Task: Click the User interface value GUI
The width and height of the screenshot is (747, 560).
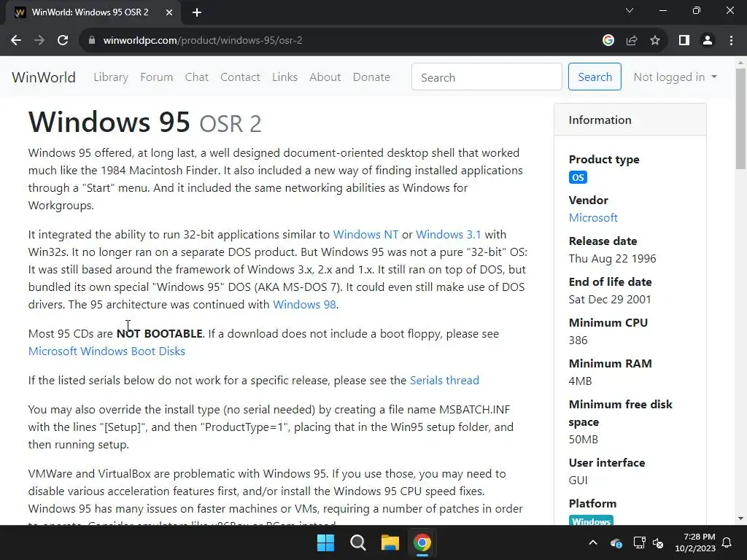Action: point(578,481)
